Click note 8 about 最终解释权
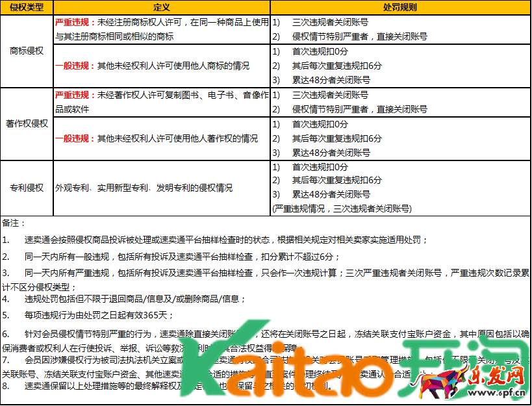 coord(168,386)
